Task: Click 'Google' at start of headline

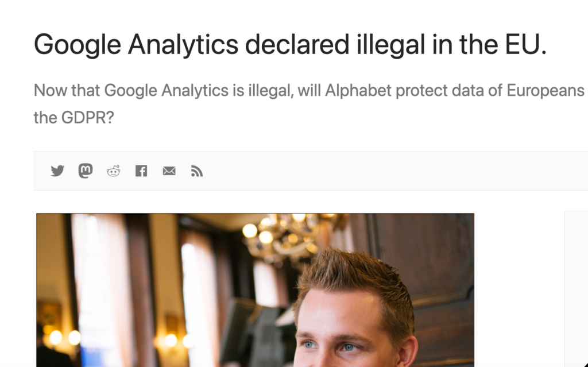Action: pos(78,45)
